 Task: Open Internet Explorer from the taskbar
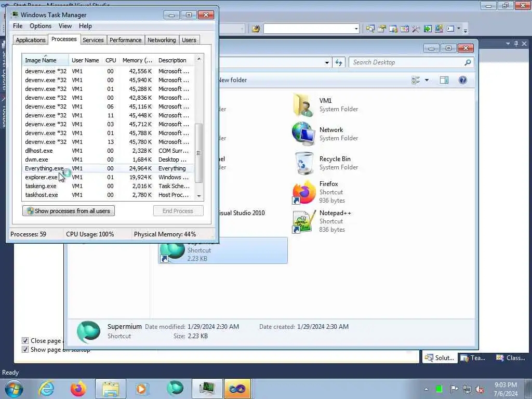tap(46, 389)
